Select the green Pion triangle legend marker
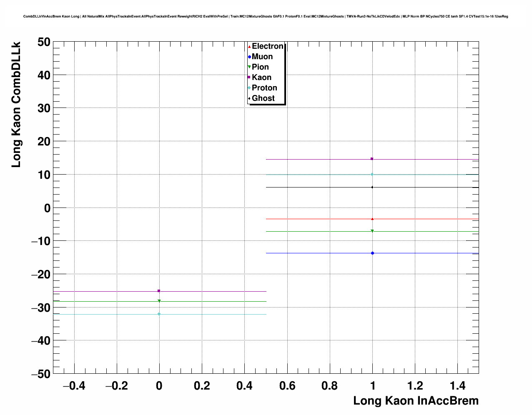 coord(249,67)
